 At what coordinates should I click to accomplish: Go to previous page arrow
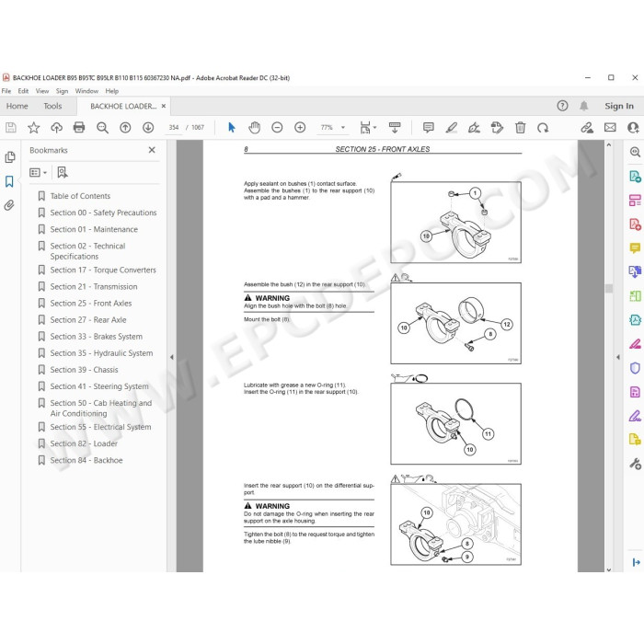[x=125, y=128]
